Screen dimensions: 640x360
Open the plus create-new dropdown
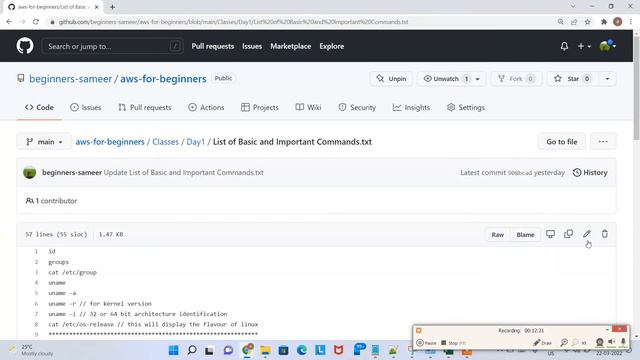(x=584, y=46)
